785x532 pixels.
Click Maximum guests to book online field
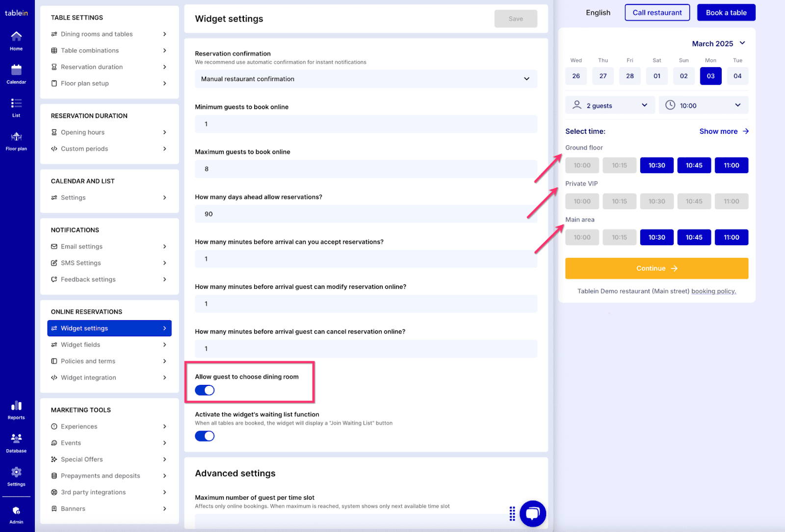click(x=366, y=169)
